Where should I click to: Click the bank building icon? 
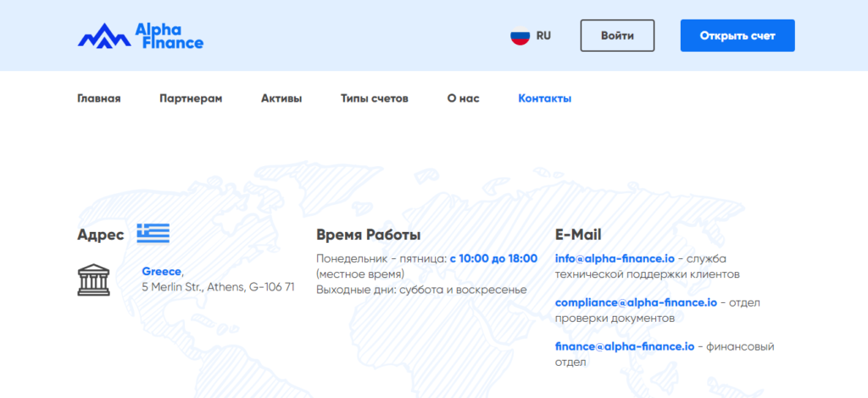coord(93,279)
